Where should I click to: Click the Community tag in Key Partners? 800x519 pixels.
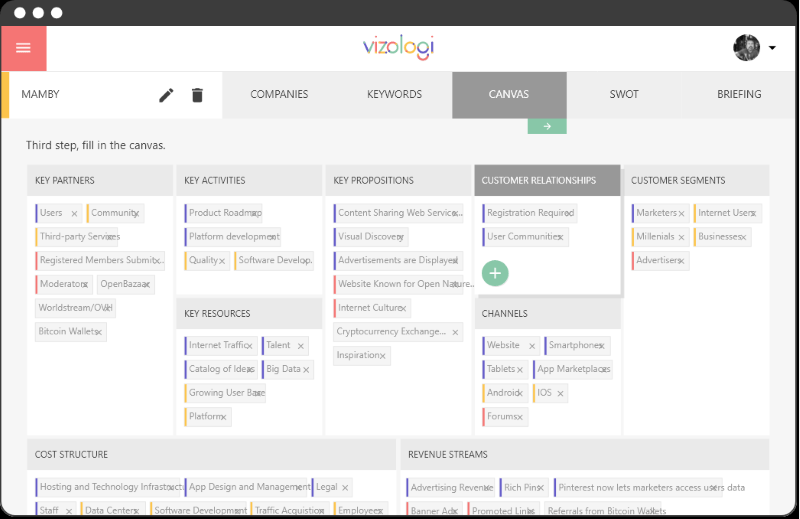coord(113,213)
